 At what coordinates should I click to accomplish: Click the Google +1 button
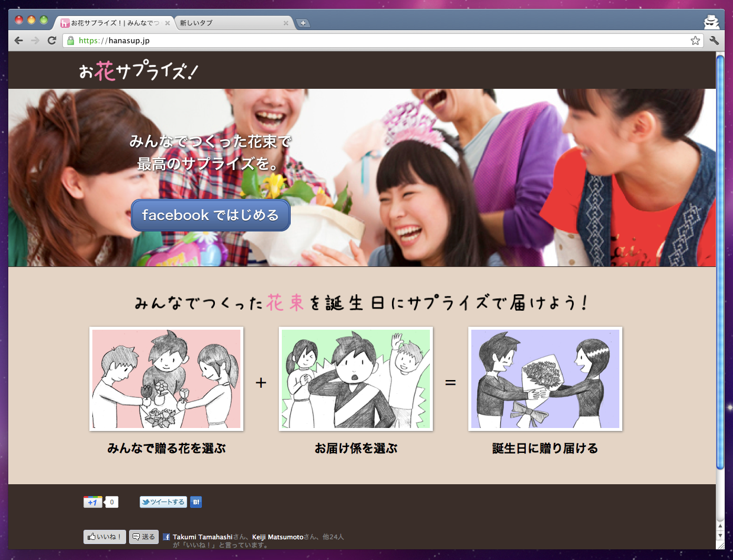93,502
